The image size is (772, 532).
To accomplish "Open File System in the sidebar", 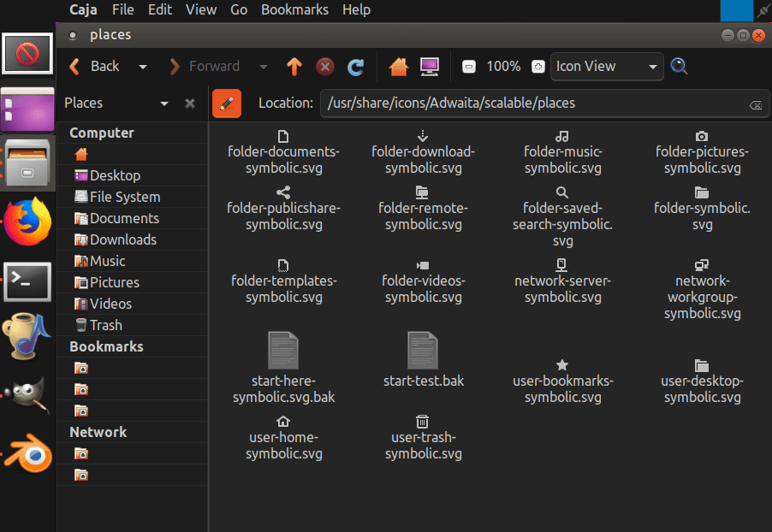I will tap(132, 197).
